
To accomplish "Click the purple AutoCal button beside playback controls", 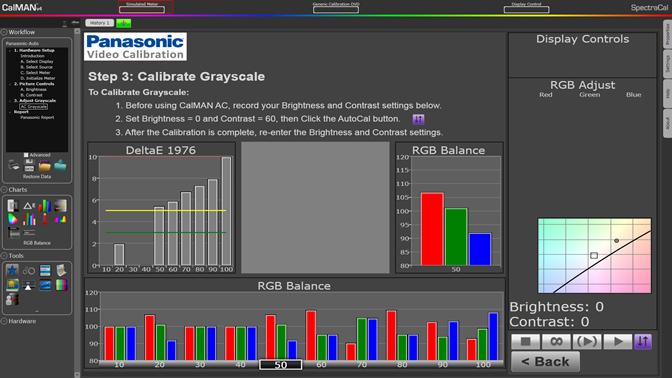I will pyautogui.click(x=643, y=342).
